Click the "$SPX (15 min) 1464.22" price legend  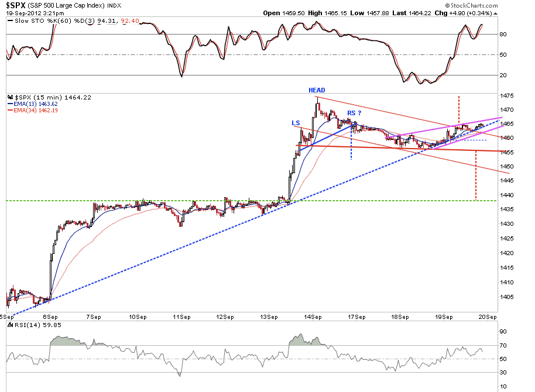pos(53,98)
